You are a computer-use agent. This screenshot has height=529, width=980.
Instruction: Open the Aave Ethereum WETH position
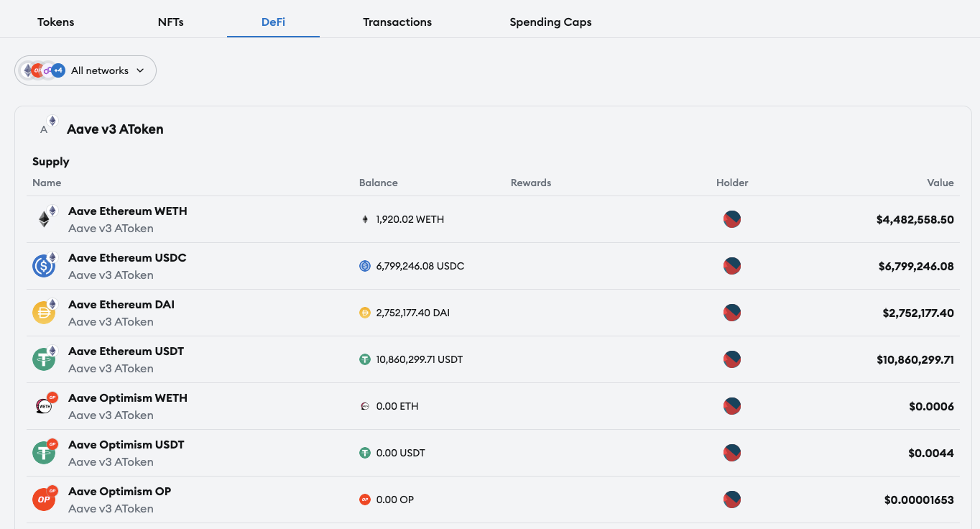(493, 219)
